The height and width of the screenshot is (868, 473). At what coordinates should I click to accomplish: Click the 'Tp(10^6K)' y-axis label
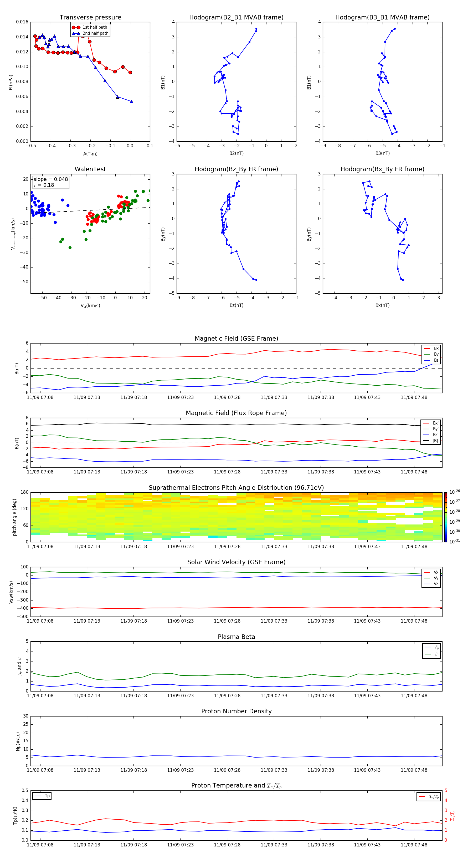[15, 815]
